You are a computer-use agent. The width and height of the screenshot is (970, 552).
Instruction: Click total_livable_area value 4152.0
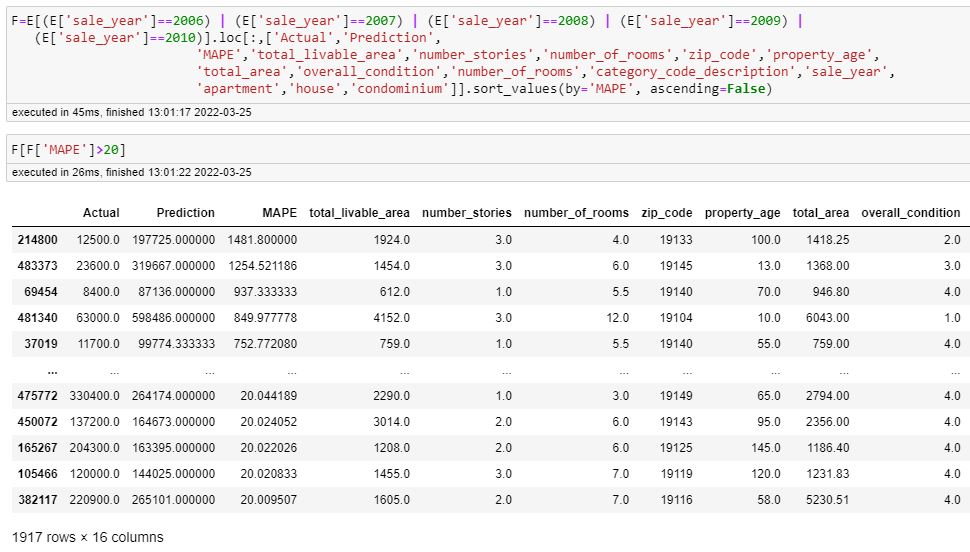tap(392, 317)
